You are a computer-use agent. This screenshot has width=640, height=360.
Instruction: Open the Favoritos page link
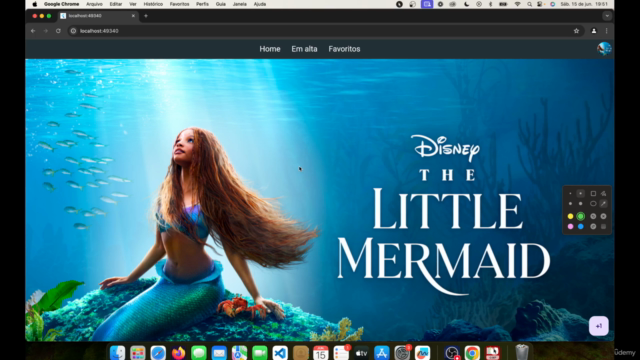pos(344,49)
